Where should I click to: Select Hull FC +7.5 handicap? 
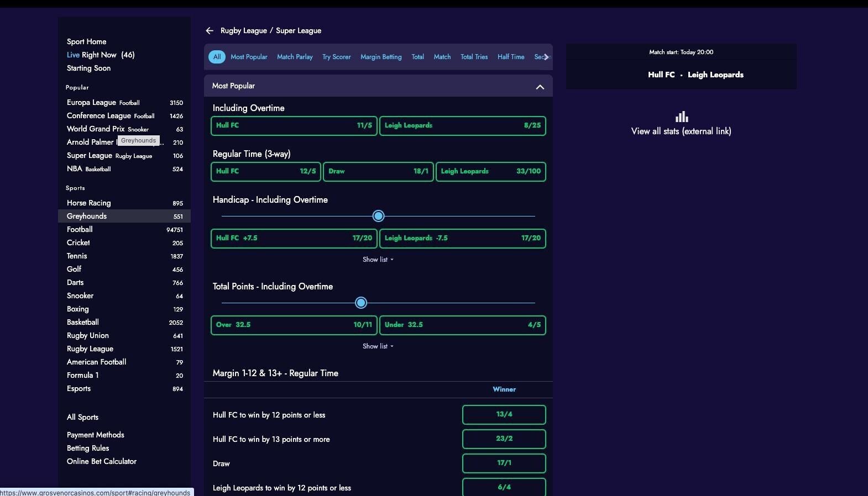(294, 239)
